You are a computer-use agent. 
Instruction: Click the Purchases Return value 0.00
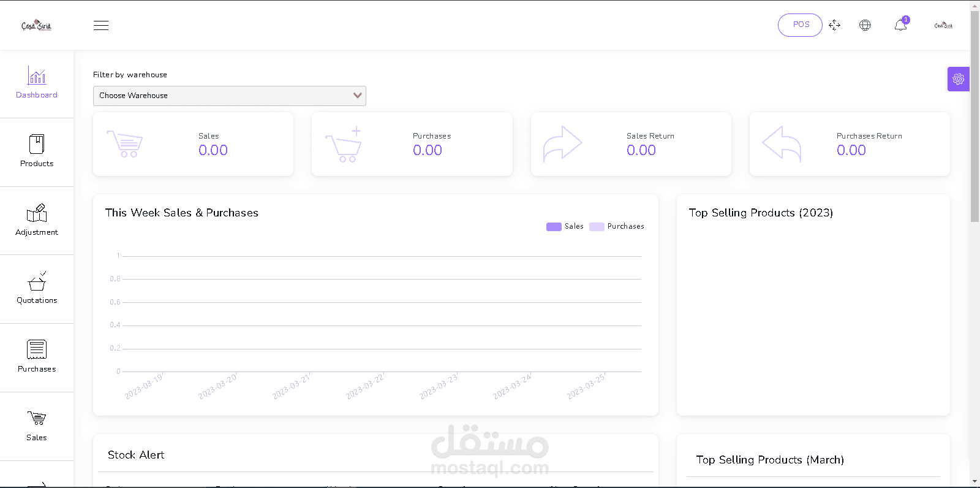click(x=851, y=150)
